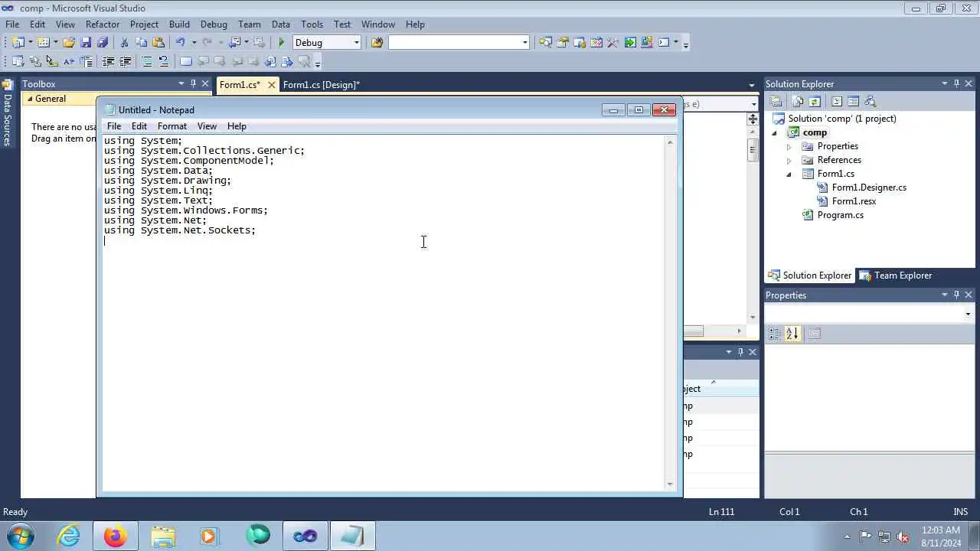
Task: Click the New Project toolbar icon
Action: tap(18, 43)
